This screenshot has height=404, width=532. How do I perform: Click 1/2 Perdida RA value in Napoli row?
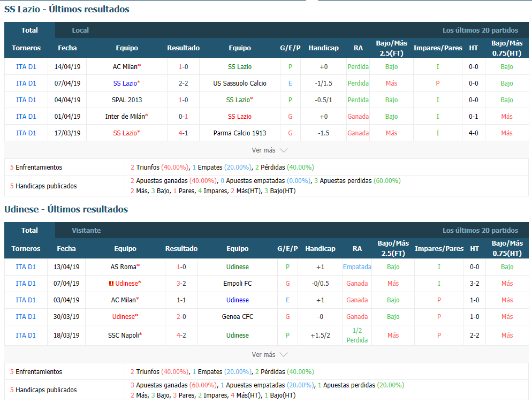pos(357,336)
